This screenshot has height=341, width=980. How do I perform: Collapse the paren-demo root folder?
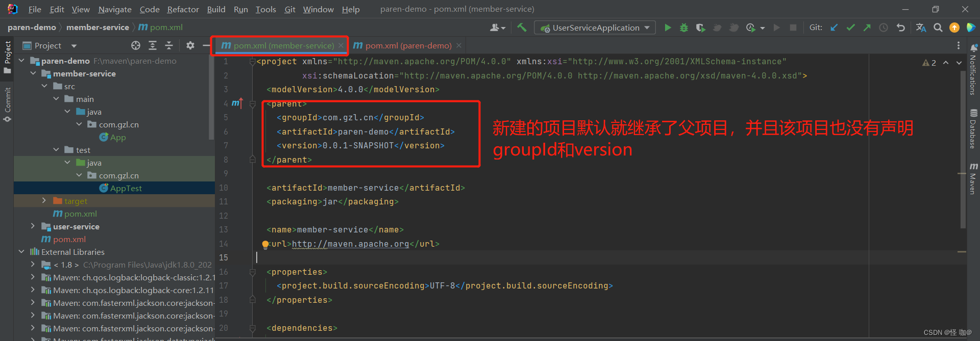pyautogui.click(x=21, y=61)
